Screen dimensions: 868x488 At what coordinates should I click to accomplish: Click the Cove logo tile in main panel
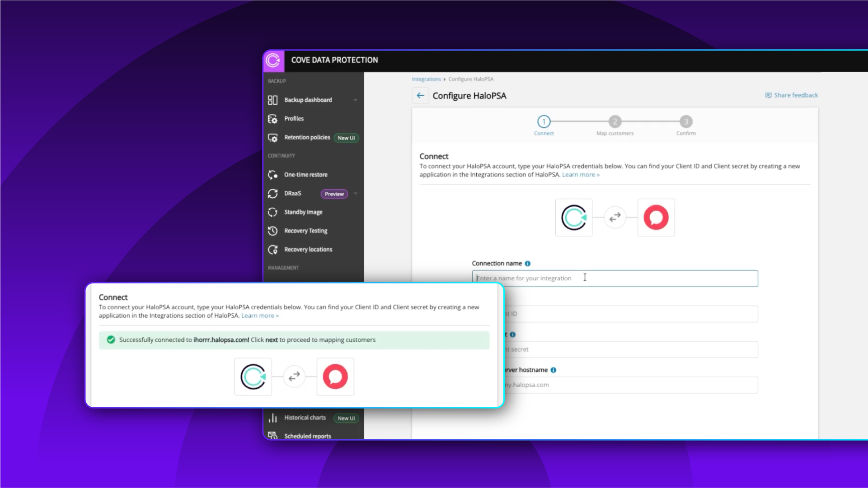click(574, 218)
